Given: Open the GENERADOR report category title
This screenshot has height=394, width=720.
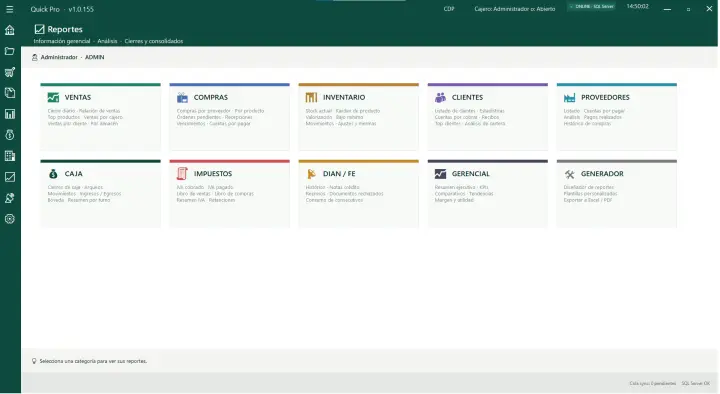Looking at the screenshot, I should pos(602,174).
